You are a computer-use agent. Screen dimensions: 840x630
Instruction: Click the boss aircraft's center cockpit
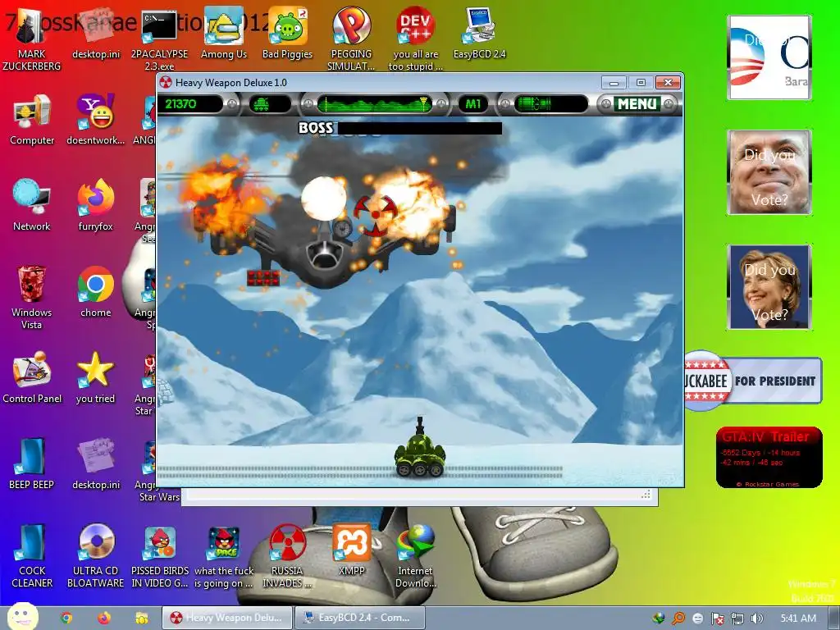tap(323, 255)
